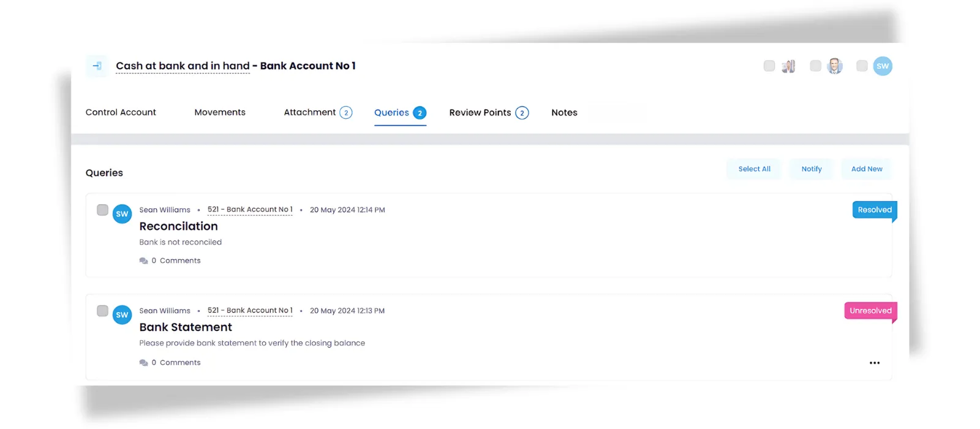Click the back arrow icon beside the title
The image size is (980, 429).
coord(97,66)
